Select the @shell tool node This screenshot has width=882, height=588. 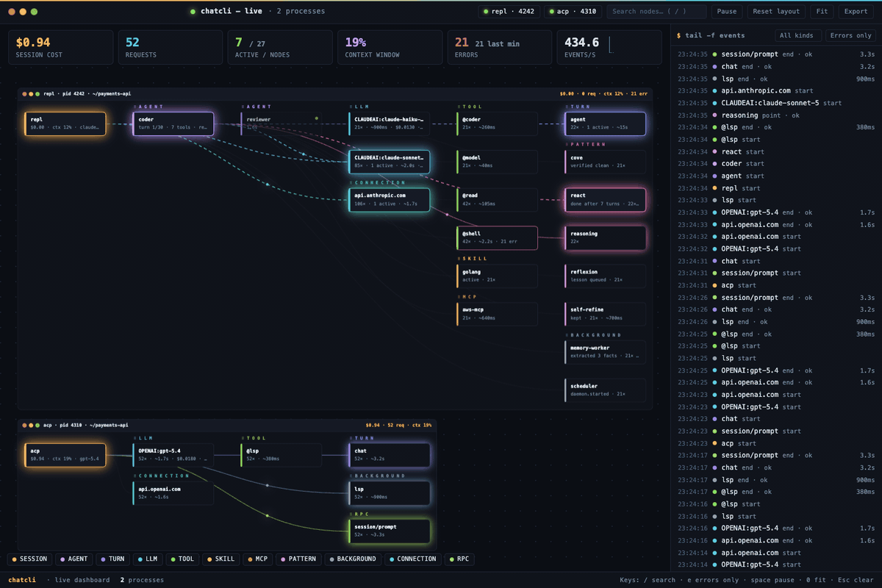click(x=497, y=238)
